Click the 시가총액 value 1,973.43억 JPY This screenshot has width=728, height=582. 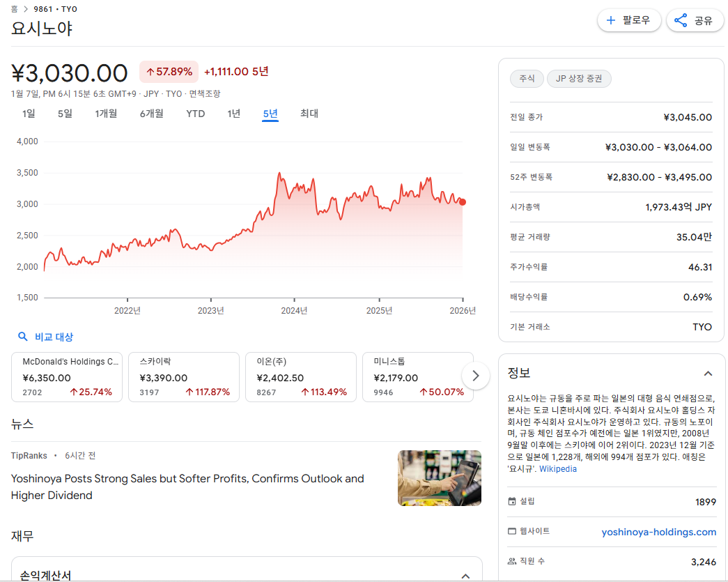(679, 207)
